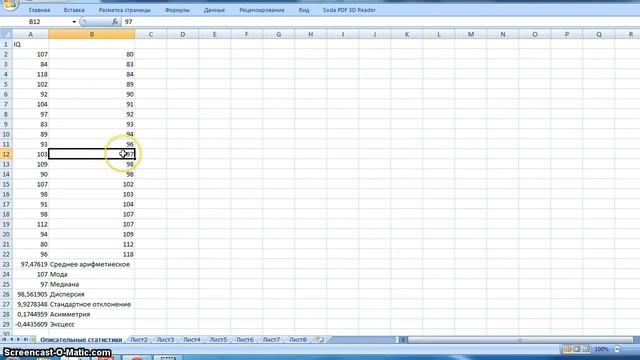Open the Разметка страницы ribbon tab
Image resolution: width=640 pixels, height=360 pixels.
(x=124, y=10)
